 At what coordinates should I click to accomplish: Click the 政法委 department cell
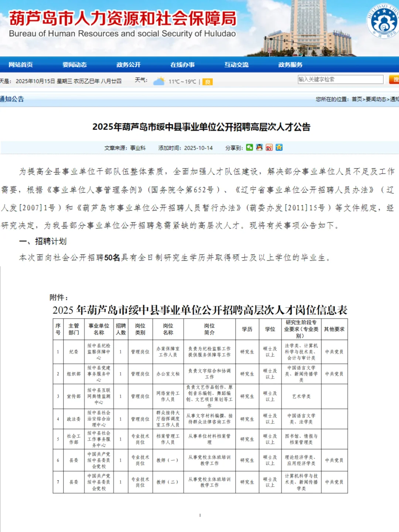[x=74, y=419]
